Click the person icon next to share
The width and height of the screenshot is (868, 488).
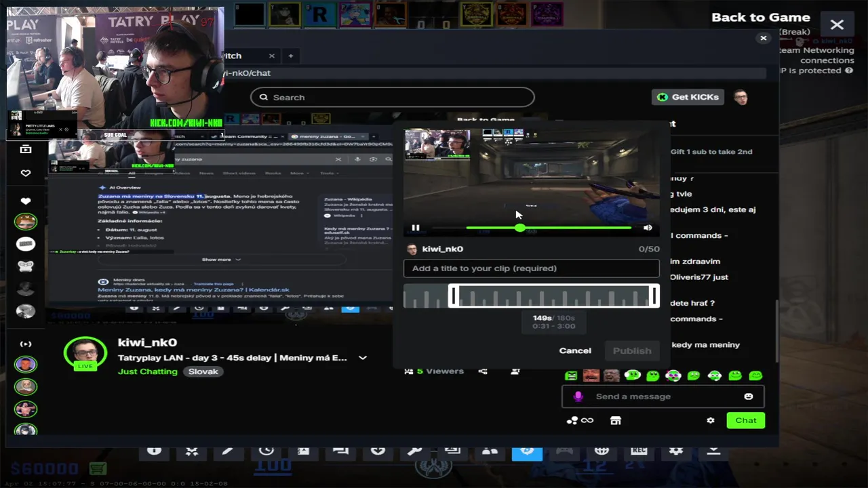click(515, 371)
